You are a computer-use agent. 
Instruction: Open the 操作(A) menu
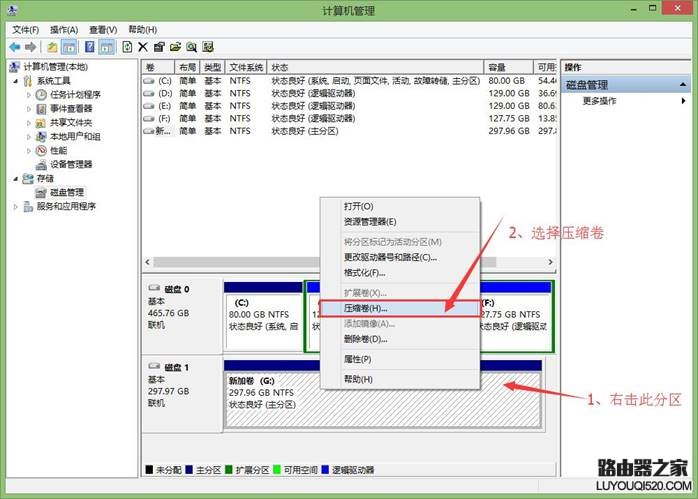(x=64, y=30)
